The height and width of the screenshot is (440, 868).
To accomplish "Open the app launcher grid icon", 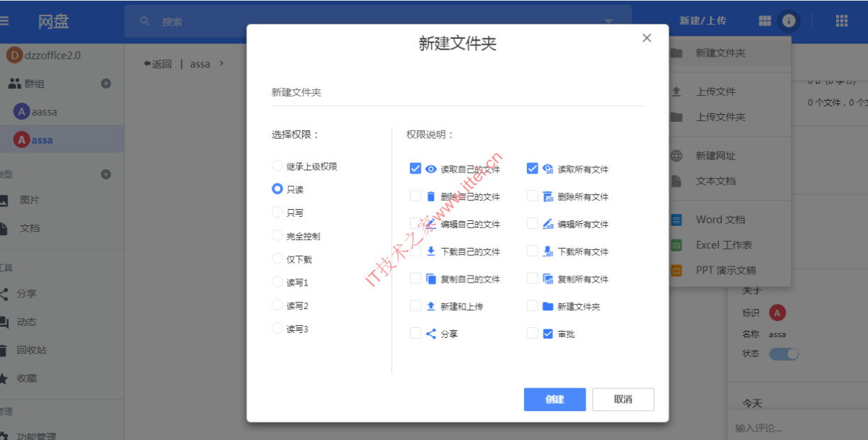I will point(842,21).
